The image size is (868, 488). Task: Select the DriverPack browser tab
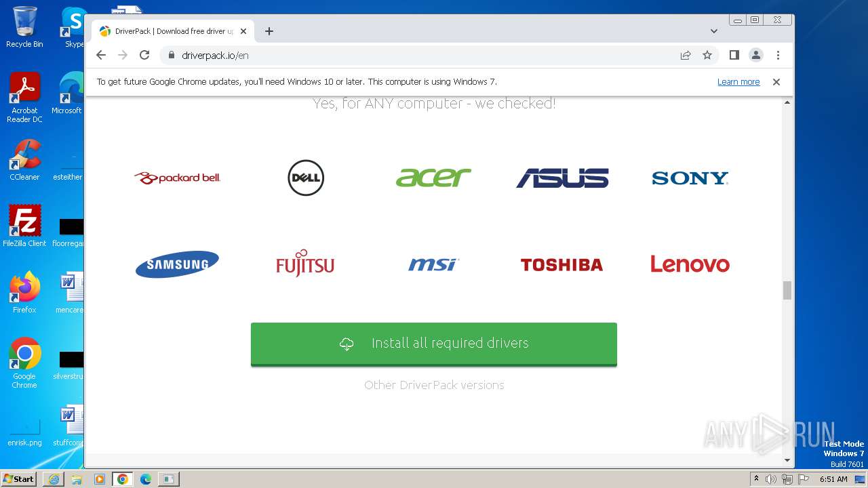[173, 31]
